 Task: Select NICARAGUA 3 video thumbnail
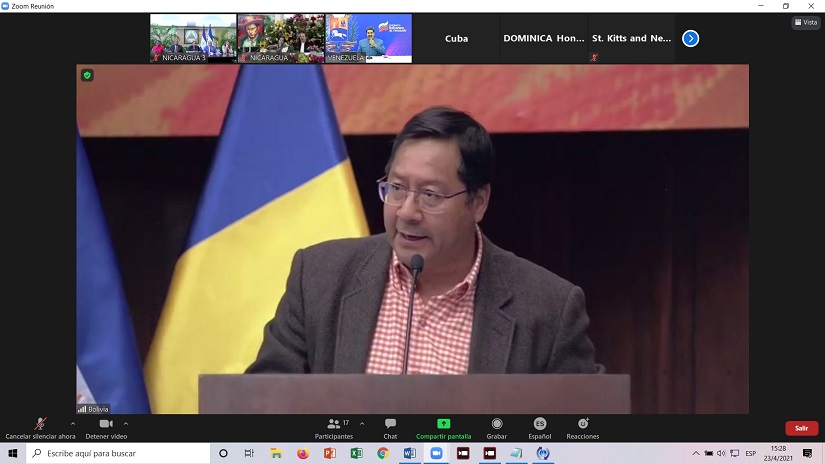click(193, 38)
